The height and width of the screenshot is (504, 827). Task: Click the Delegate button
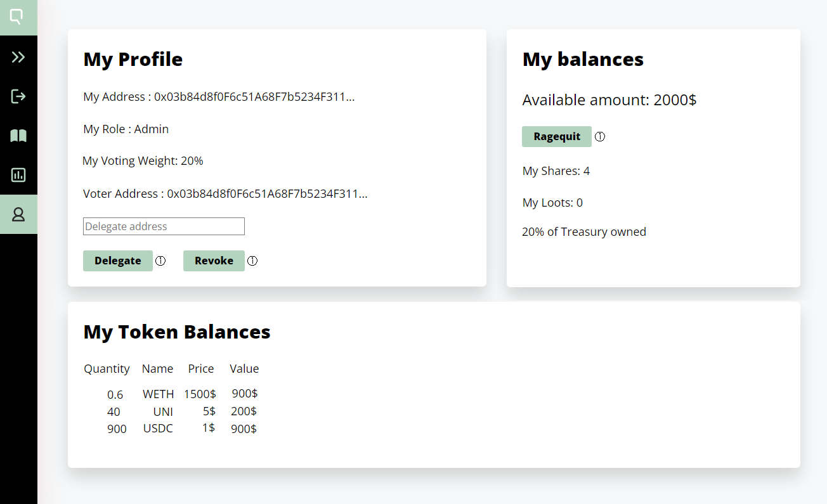118,261
